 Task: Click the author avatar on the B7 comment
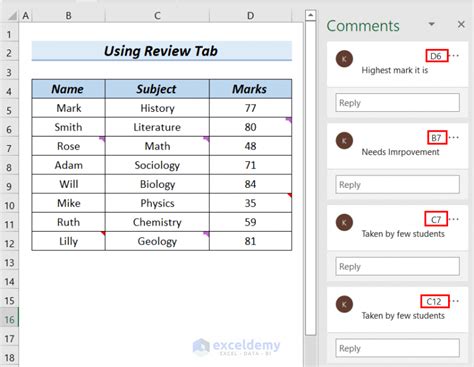click(x=344, y=141)
